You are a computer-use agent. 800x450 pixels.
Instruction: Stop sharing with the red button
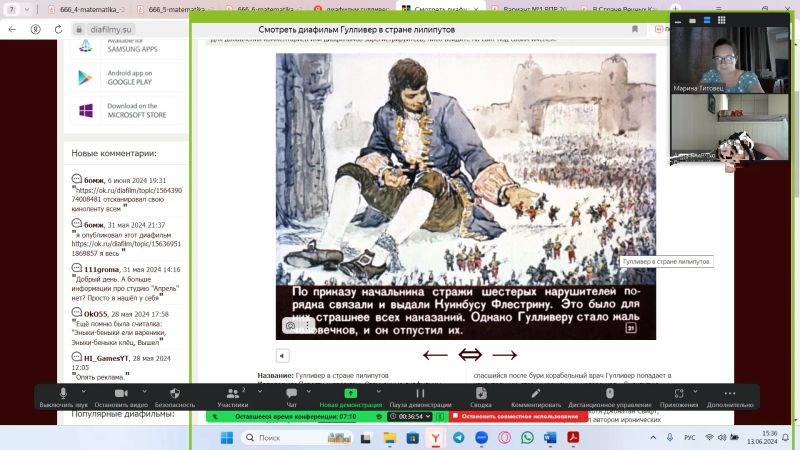click(510, 415)
